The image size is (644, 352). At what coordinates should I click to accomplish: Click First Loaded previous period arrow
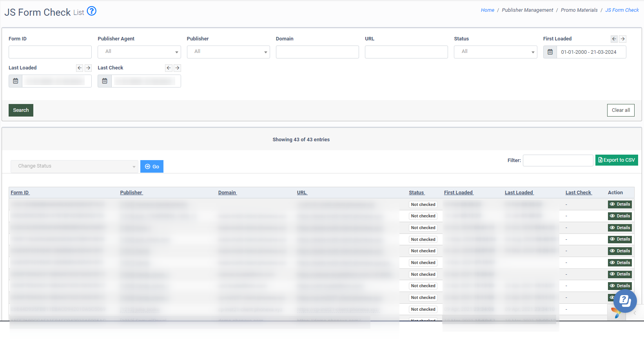coord(614,39)
